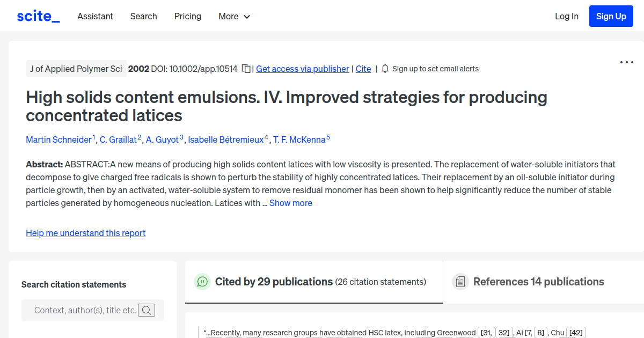This screenshot has width=644, height=338.
Task: Click Log In
Action: click(567, 17)
